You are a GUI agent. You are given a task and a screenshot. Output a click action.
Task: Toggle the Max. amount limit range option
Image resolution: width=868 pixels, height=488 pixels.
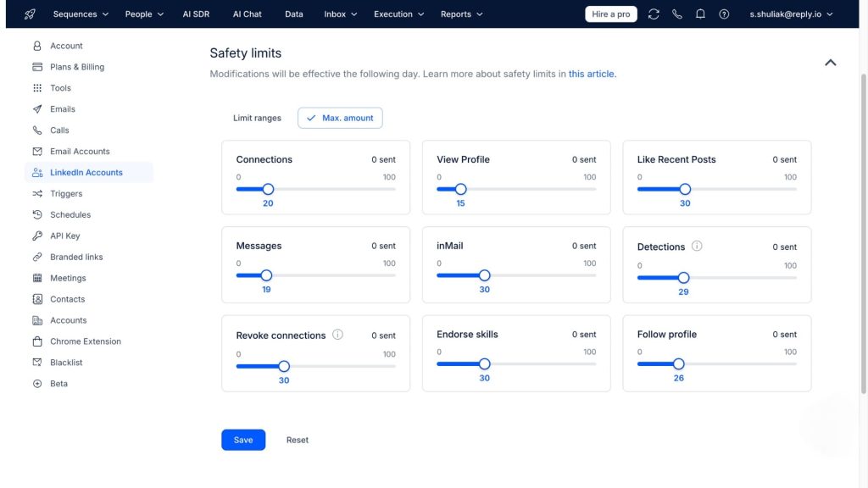click(x=340, y=118)
